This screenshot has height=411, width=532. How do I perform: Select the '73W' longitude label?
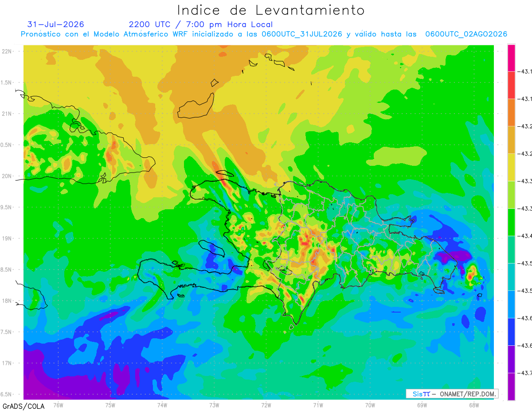(214, 405)
